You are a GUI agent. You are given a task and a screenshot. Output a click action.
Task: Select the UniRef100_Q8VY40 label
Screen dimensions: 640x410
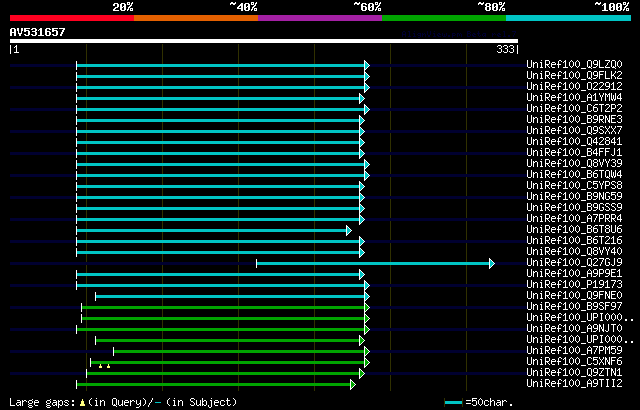pyautogui.click(x=574, y=252)
